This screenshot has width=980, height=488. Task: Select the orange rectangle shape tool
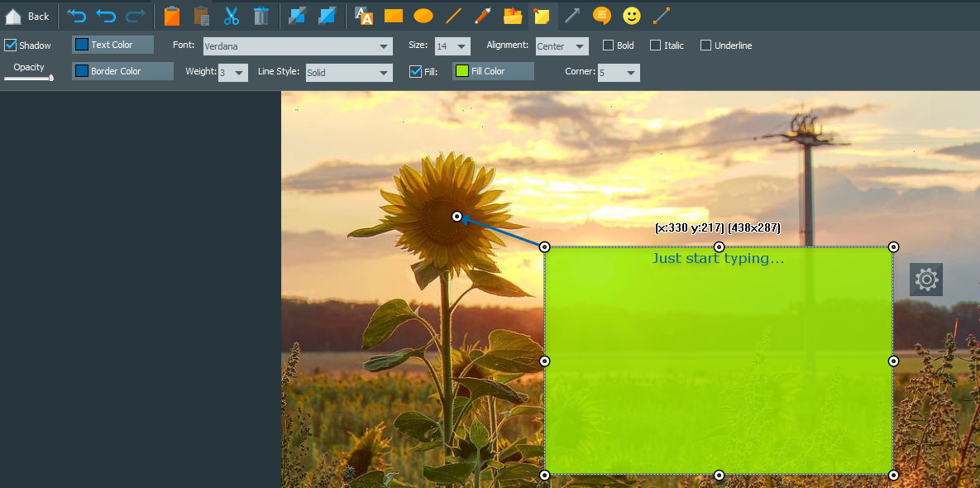[393, 16]
